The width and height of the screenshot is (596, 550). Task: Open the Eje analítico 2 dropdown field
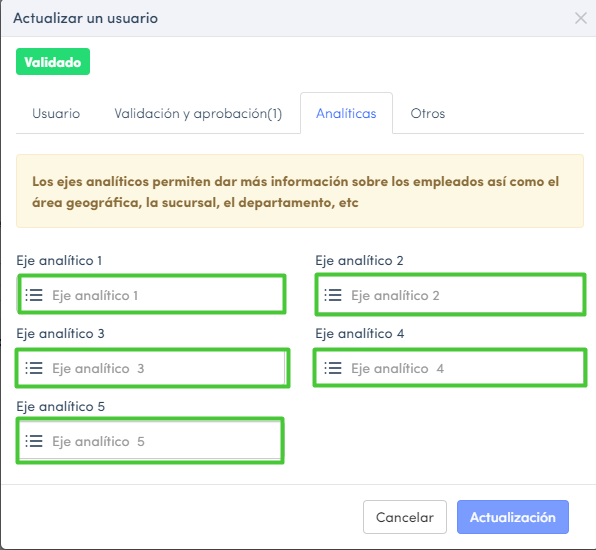(450, 295)
